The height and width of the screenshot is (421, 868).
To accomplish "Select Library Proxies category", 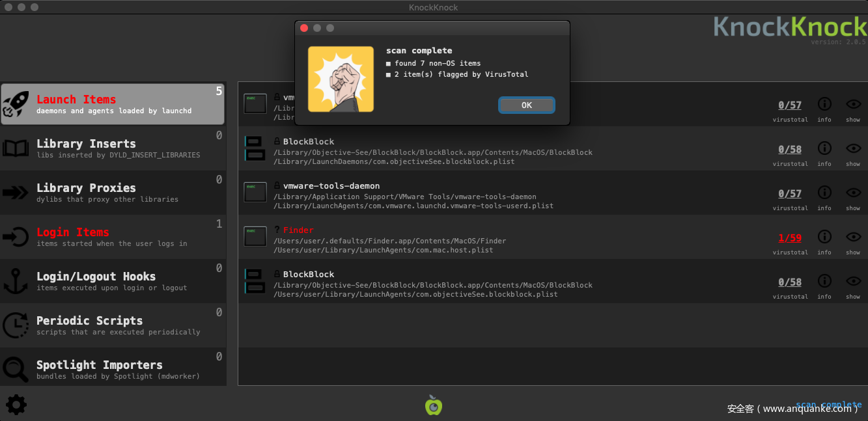I will [113, 193].
